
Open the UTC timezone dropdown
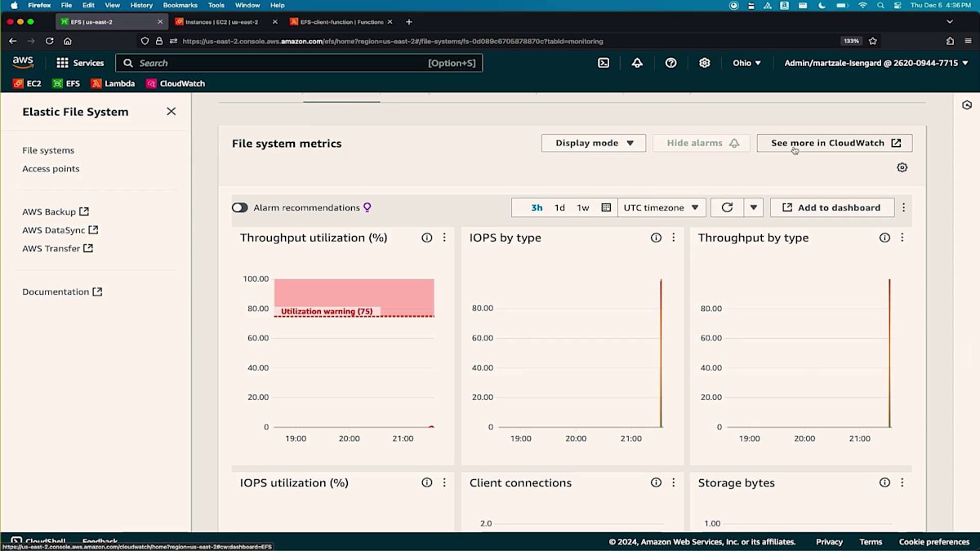pos(661,207)
